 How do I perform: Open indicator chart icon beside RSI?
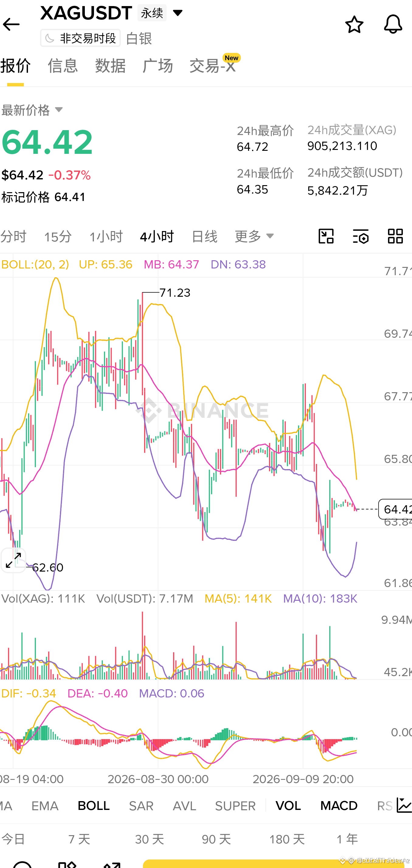404,805
